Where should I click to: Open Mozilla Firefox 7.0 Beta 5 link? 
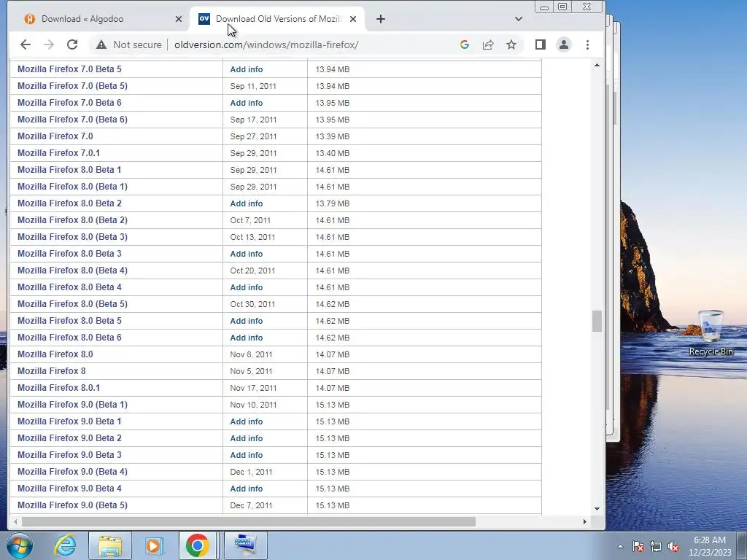[x=69, y=69]
